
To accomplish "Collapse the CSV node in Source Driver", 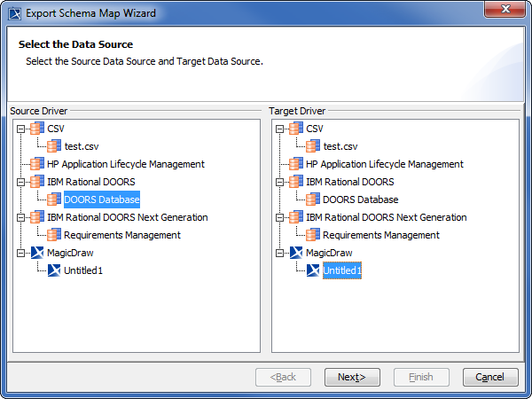I will 20,129.
